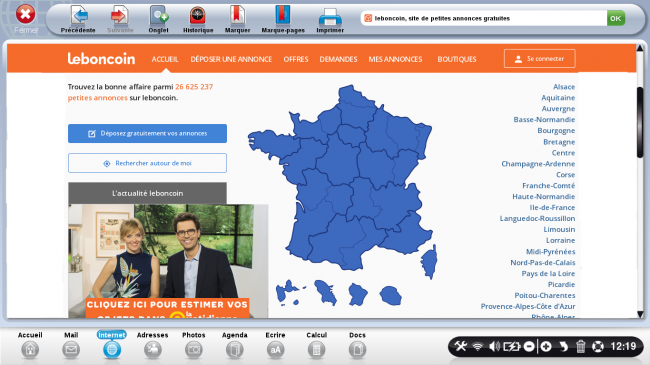The height and width of the screenshot is (365, 650).
Task: Click Rechercher autour de moi button
Action: click(147, 163)
